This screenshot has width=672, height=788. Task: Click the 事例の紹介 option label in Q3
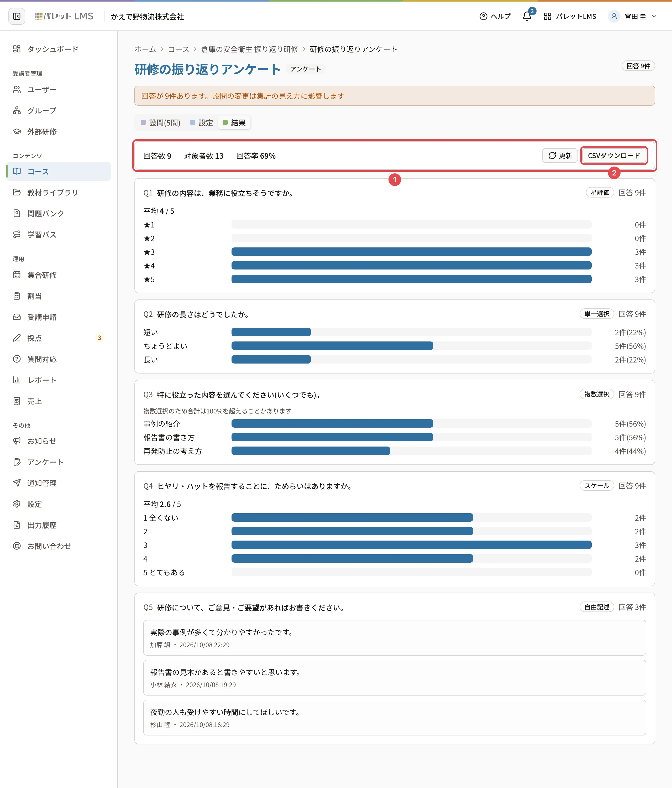click(x=161, y=424)
